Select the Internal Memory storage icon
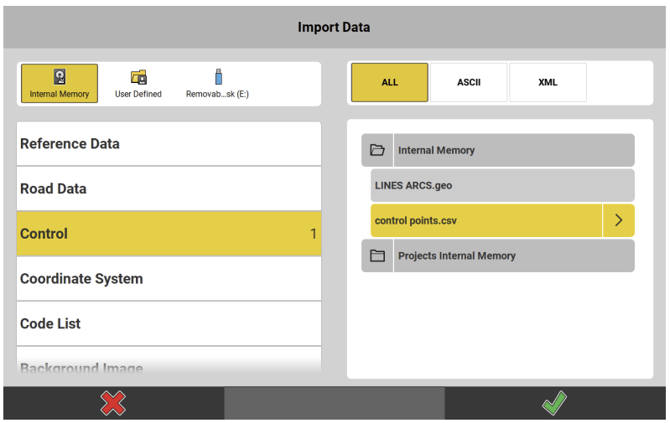 click(59, 78)
